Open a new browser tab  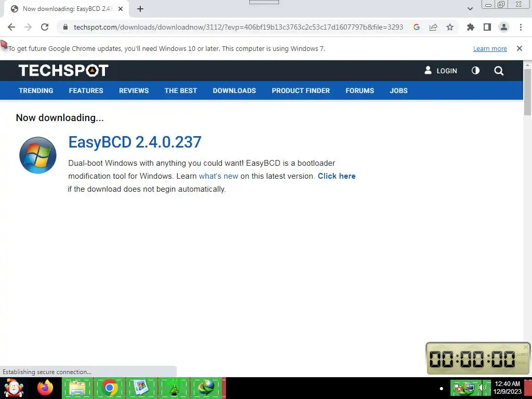[x=140, y=9]
